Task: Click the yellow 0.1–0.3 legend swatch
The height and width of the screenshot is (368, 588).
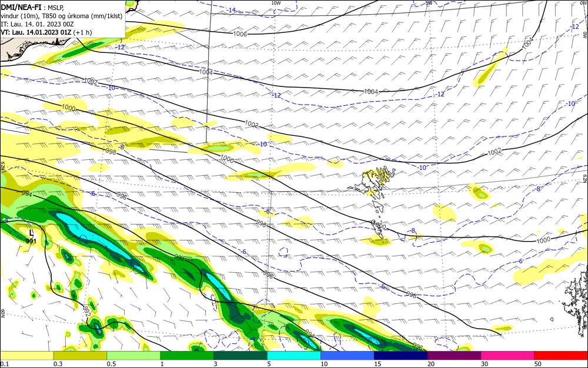Action: coord(26,356)
